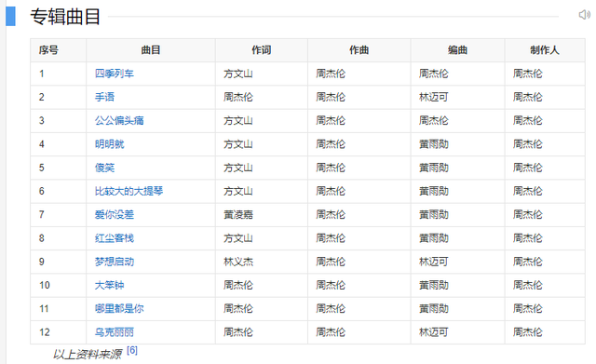Screen dimensions: 596x364
Task: Click the 编曲 column header
Action: tap(457, 49)
